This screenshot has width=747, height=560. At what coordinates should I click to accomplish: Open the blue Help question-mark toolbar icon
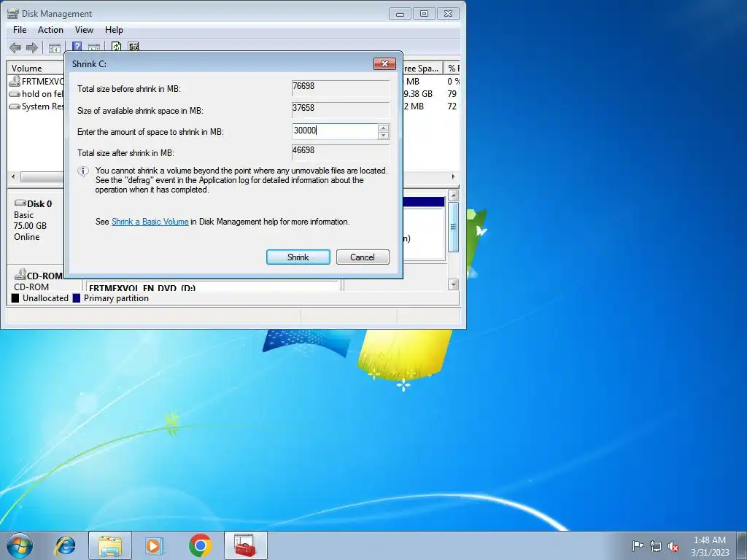pos(77,47)
